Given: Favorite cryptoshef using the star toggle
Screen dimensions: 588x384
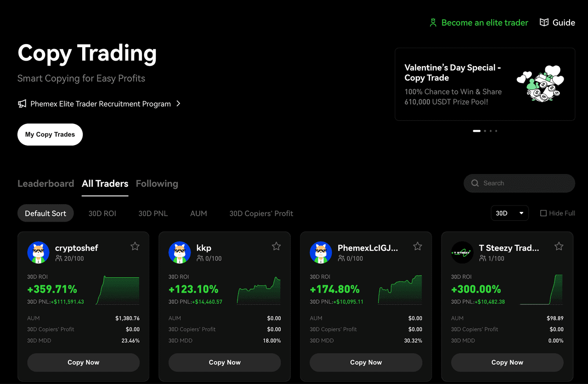Looking at the screenshot, I should pos(135,246).
